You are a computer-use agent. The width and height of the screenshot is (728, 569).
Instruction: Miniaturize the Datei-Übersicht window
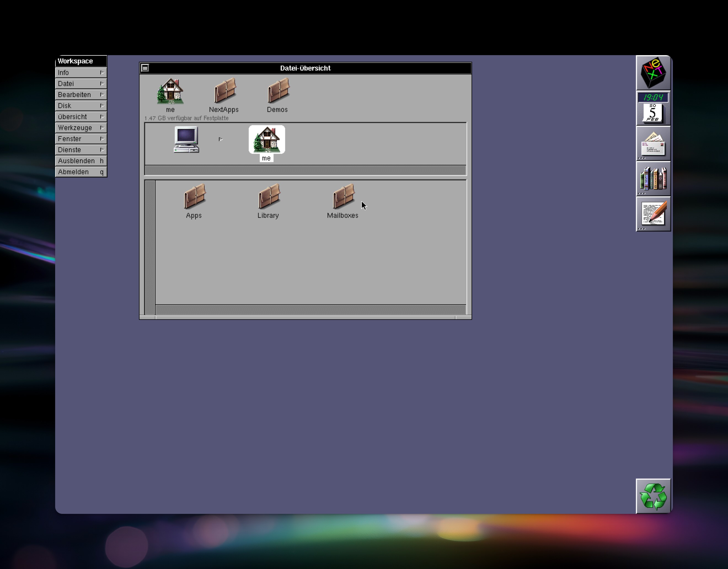click(145, 68)
